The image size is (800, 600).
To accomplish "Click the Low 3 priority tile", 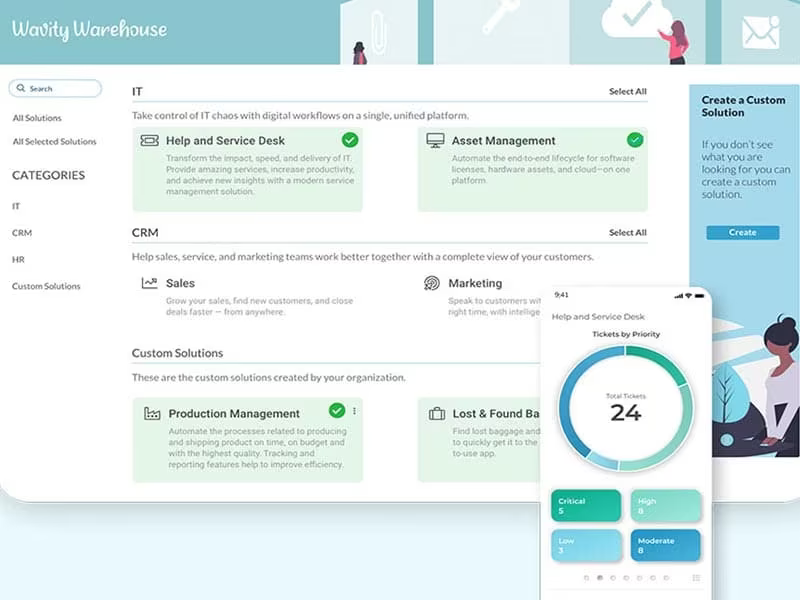I will point(586,545).
